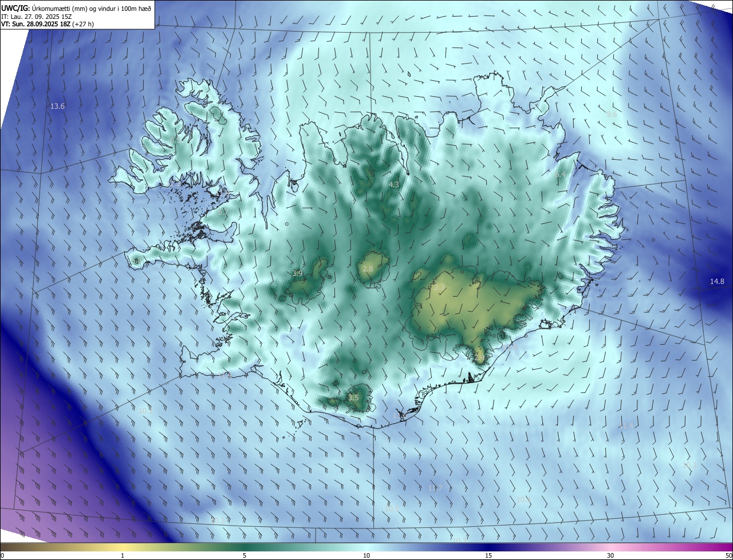The width and height of the screenshot is (733, 560).
Task: Click the 11.7 value south of Iceland
Action: (435, 488)
